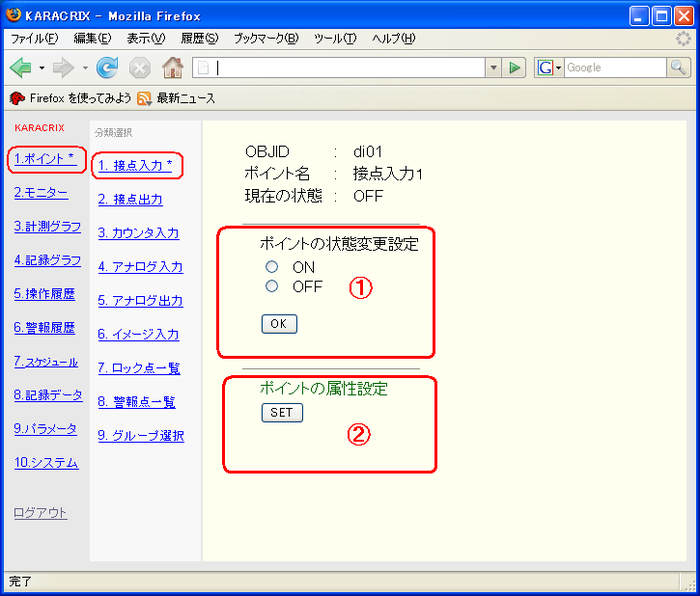Open the 4.記録グラフ link
Screen dimensions: 700x596
point(47,260)
